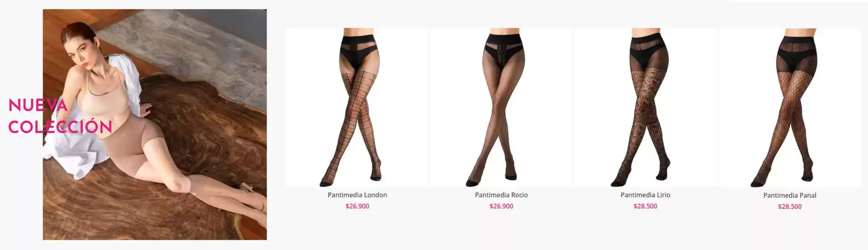
Task: Click the NUEVA heading word
Action: coord(38,105)
